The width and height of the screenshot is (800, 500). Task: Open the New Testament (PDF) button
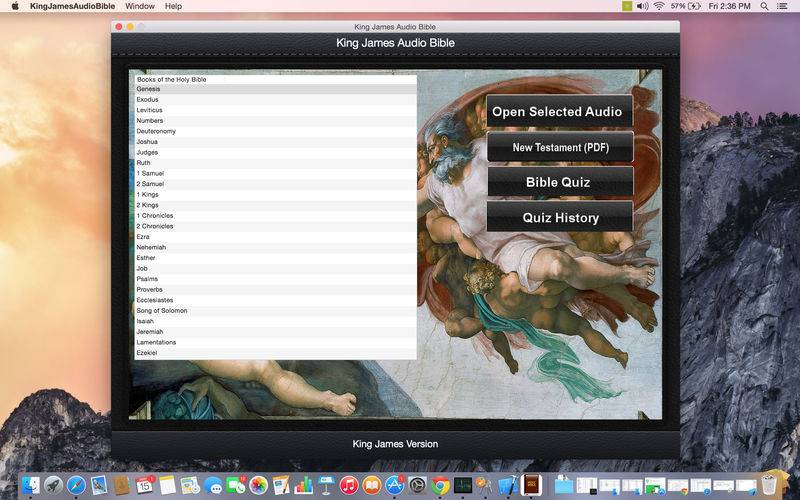pos(559,147)
